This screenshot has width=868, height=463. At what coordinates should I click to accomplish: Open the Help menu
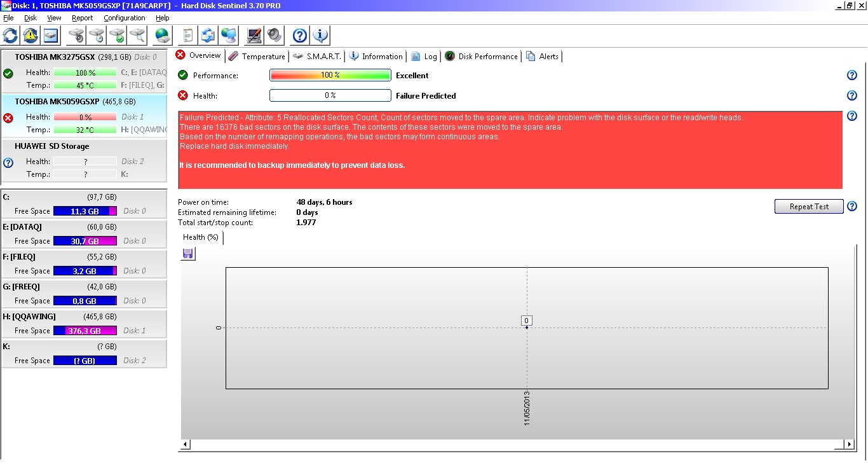click(163, 18)
